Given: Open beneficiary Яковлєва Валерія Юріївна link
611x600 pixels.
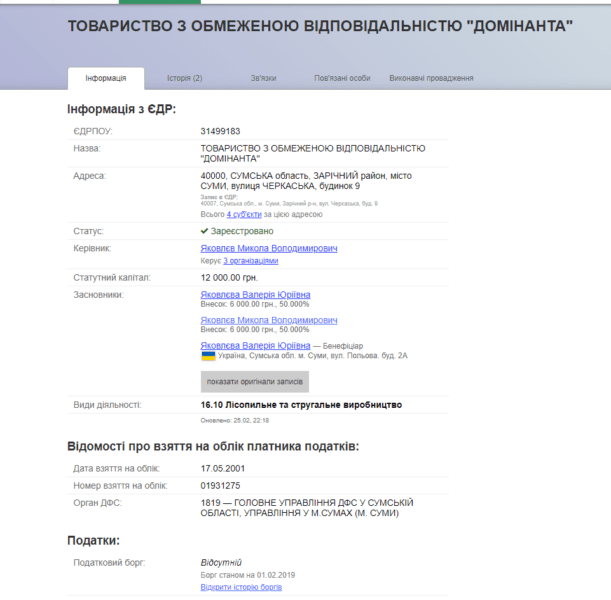Looking at the screenshot, I should pyautogui.click(x=255, y=345).
